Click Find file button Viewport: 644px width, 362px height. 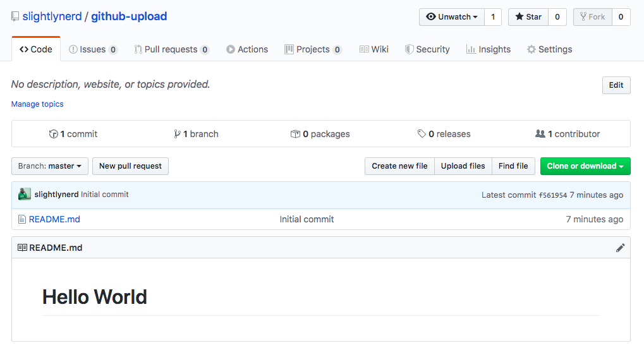[x=513, y=166]
